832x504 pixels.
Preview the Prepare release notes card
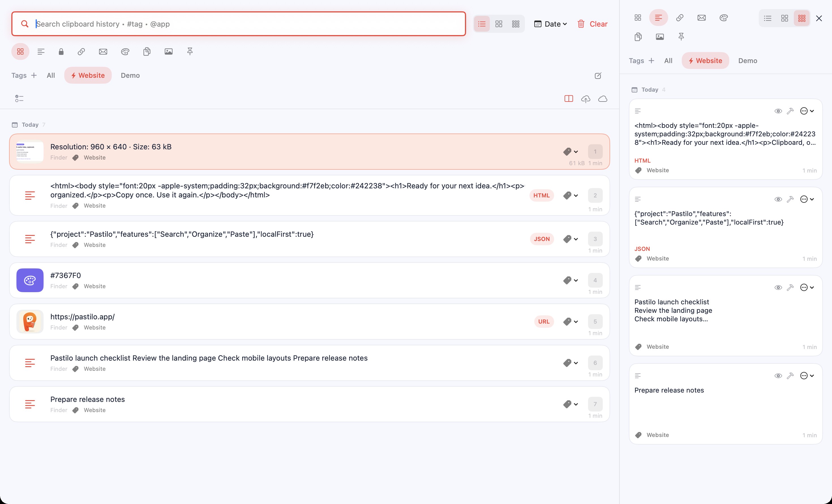(x=778, y=376)
